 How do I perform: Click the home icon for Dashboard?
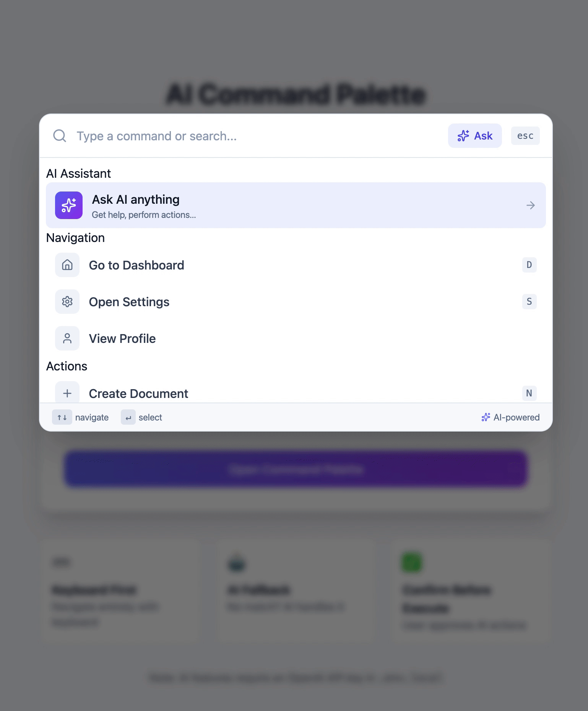click(x=67, y=265)
